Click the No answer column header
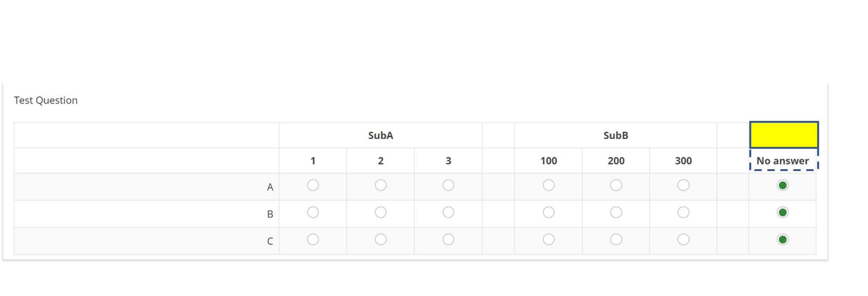Screen dimensions: 868x296 tap(782, 161)
